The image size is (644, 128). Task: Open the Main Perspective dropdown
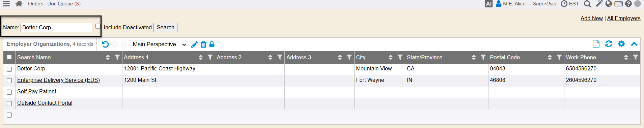(x=159, y=44)
